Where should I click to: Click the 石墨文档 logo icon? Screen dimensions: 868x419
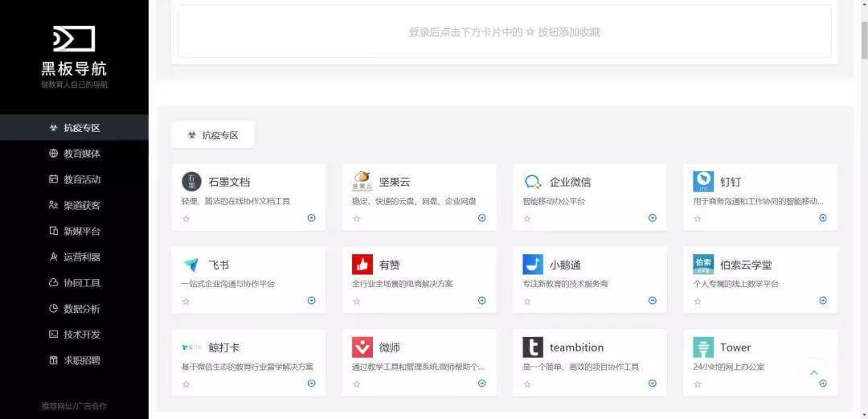coord(192,182)
